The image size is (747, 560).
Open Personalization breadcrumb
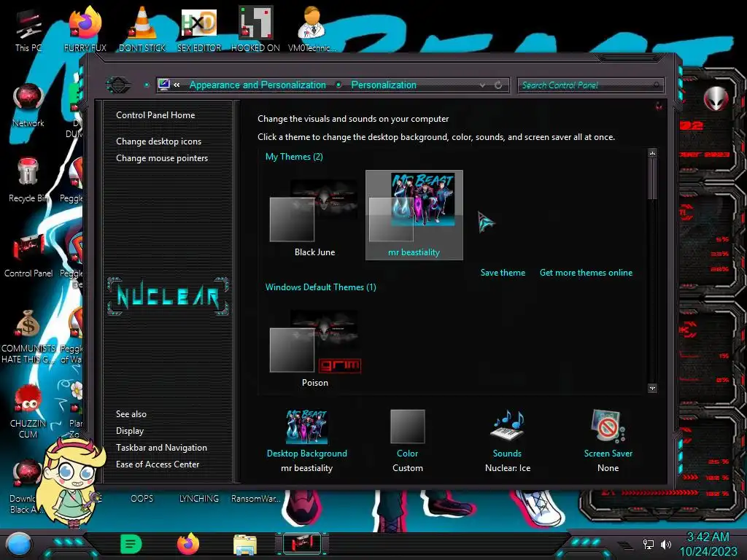(x=384, y=85)
